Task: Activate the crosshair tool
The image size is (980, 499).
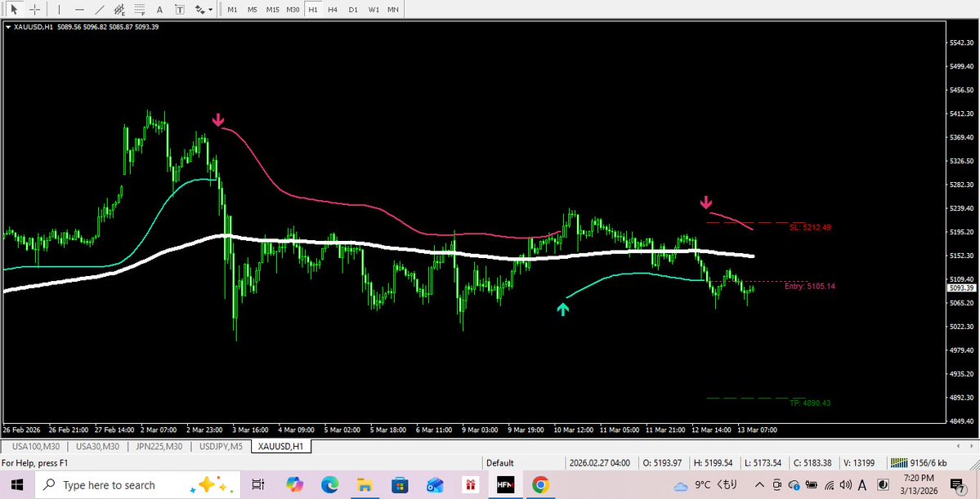Action: click(x=35, y=9)
